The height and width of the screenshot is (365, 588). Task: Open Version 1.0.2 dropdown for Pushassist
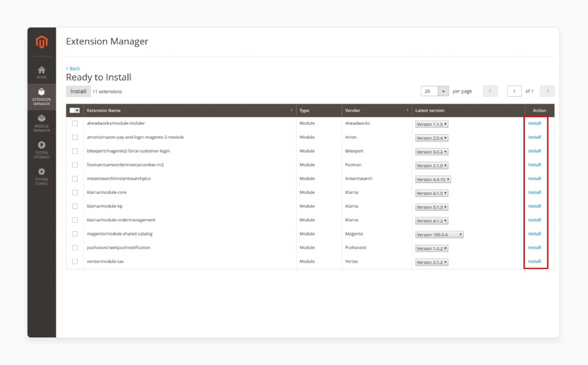click(x=432, y=248)
